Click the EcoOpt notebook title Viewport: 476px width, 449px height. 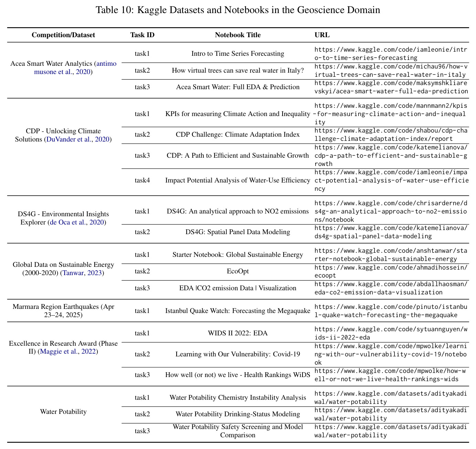pos(238,271)
